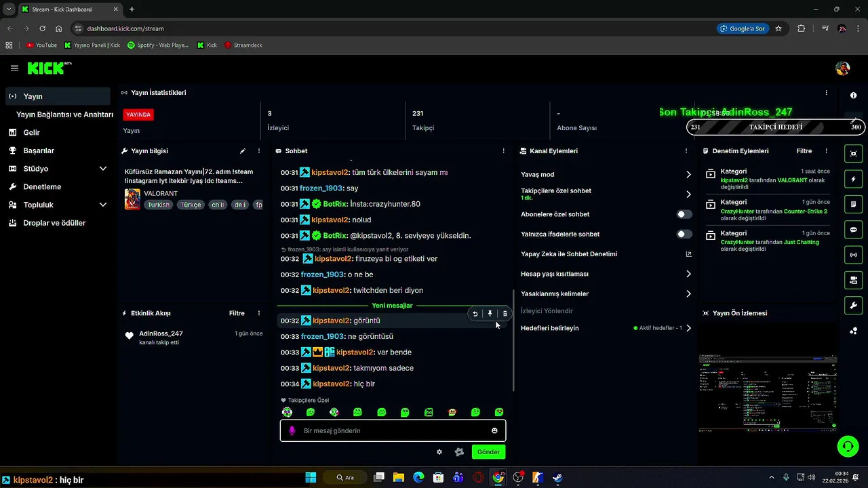Toggle Abonelere özel sohbet switch
This screenshot has height=488, width=868.
pyautogui.click(x=684, y=214)
